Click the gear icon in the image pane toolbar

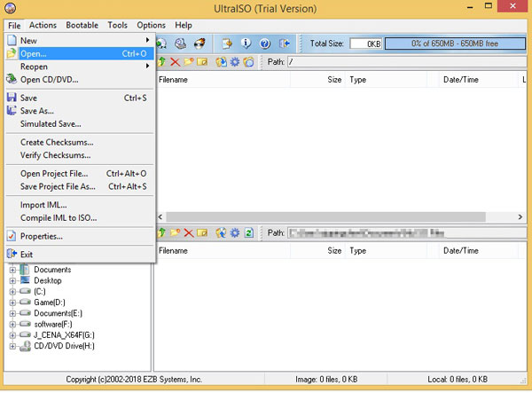tap(235, 62)
